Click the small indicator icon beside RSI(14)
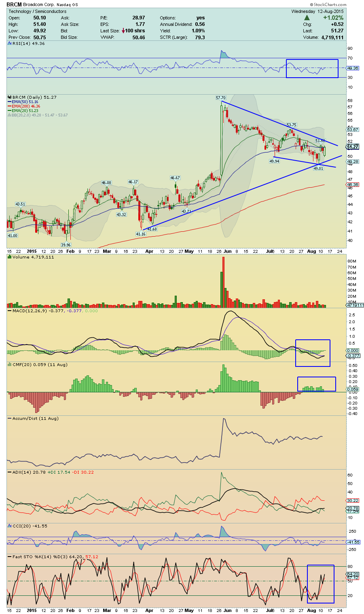Viewport: 364px width, 614px height. tap(10, 43)
